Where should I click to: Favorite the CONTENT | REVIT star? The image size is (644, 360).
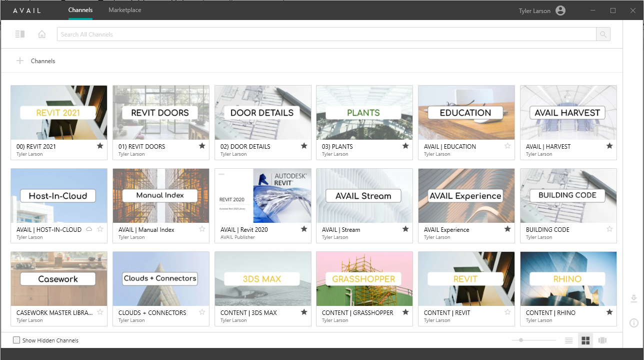pyautogui.click(x=507, y=312)
